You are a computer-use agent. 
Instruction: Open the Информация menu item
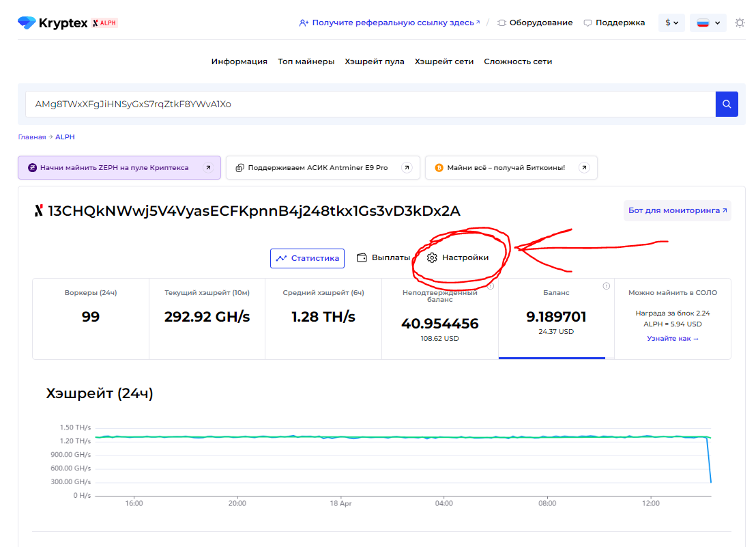tap(239, 61)
